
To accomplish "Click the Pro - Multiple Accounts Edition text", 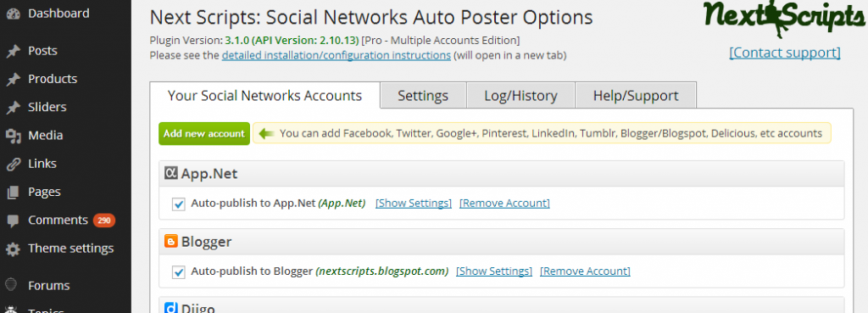I will pyautogui.click(x=440, y=41).
